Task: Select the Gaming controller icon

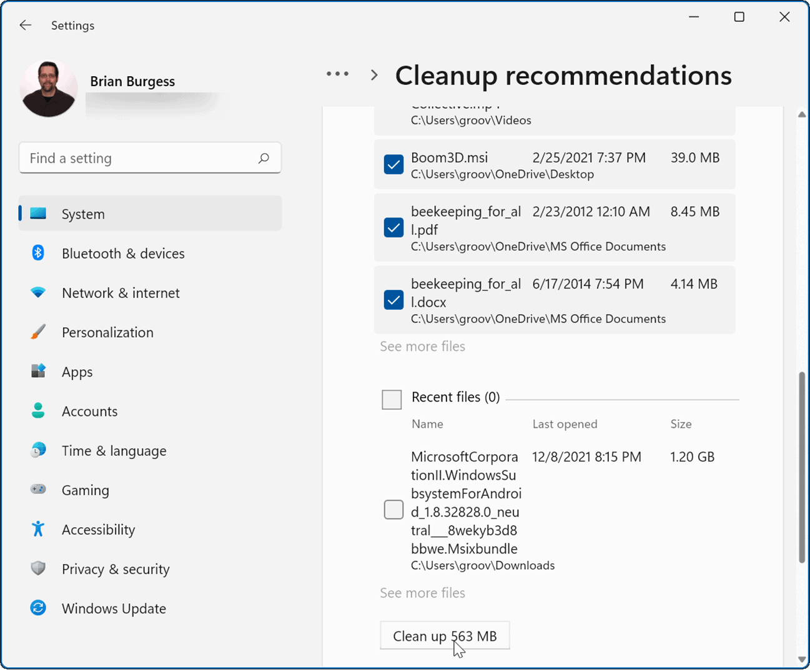Action: coord(38,490)
